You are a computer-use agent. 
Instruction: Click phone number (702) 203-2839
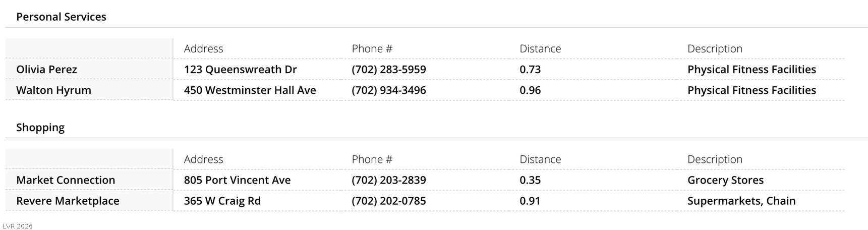click(x=388, y=180)
